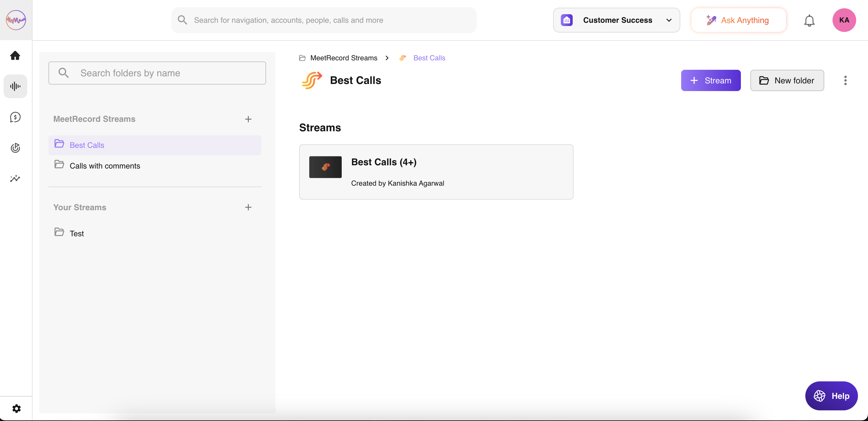Expand the plus next to Your Streams
The width and height of the screenshot is (868, 421).
pyautogui.click(x=248, y=207)
